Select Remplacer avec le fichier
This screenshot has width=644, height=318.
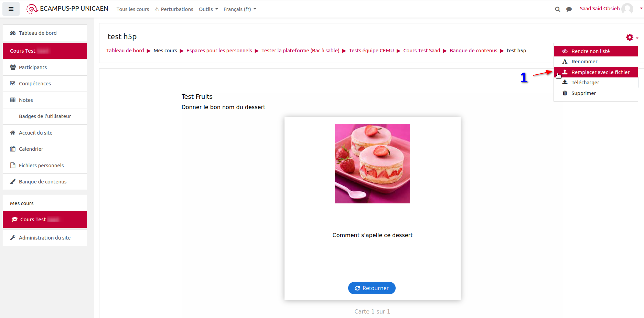coord(600,72)
